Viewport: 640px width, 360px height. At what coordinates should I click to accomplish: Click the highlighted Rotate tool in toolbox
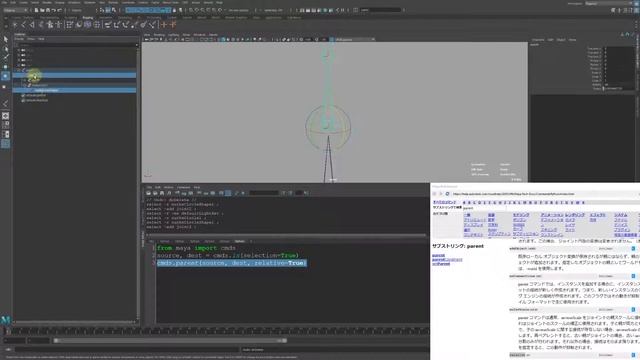[x=5, y=76]
